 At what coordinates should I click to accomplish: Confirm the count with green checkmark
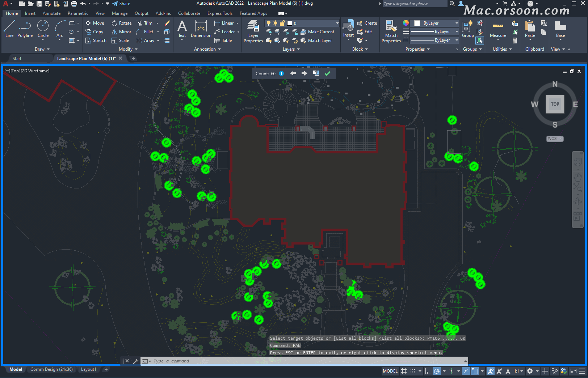tap(328, 73)
